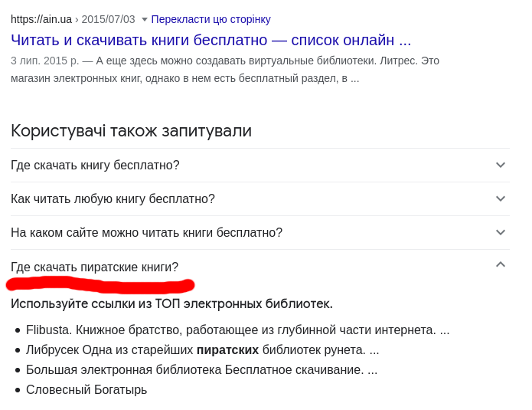The width and height of the screenshot is (532, 410).
Task: Click the "Перекласти цю сторінку" link
Action: (211, 19)
